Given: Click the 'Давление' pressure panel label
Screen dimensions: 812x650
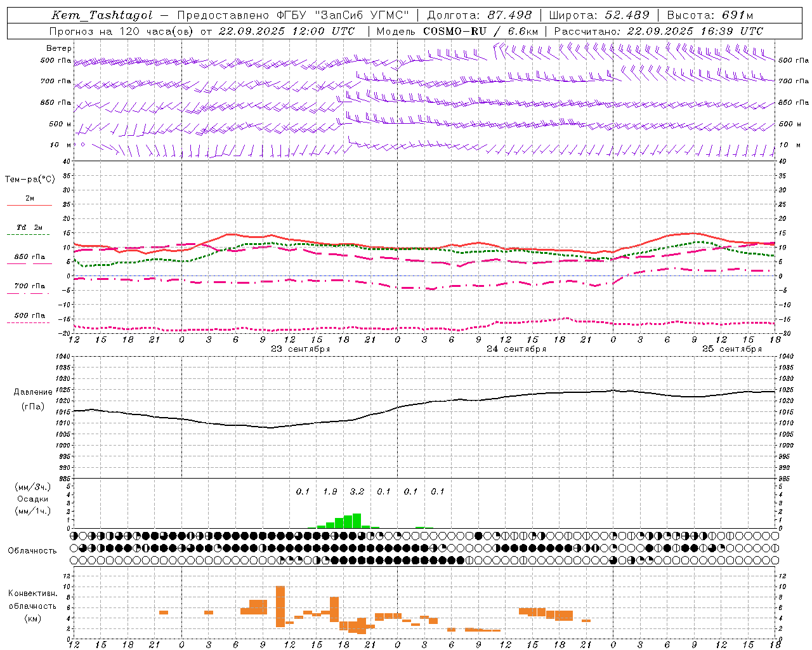Looking at the screenshot, I should point(33,392).
